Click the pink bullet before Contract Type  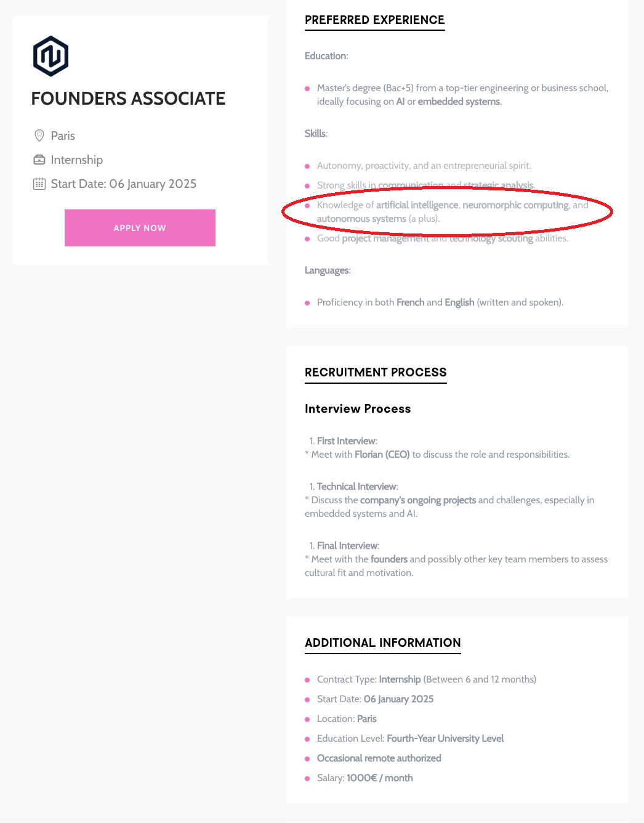(307, 680)
